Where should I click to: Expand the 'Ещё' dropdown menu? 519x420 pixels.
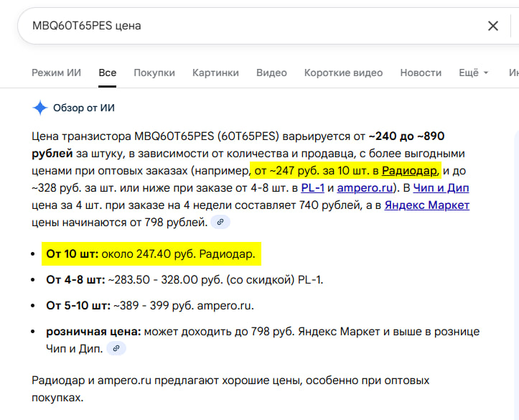[473, 73]
